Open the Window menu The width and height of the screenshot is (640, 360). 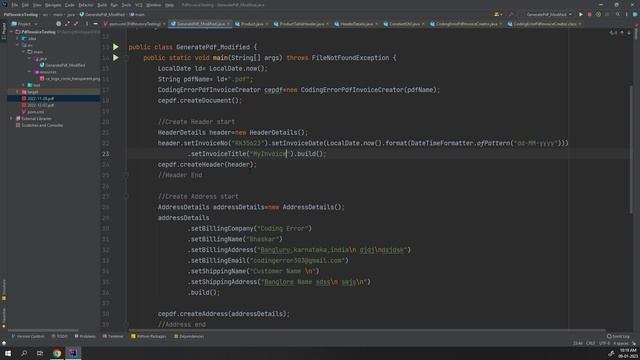point(153,5)
